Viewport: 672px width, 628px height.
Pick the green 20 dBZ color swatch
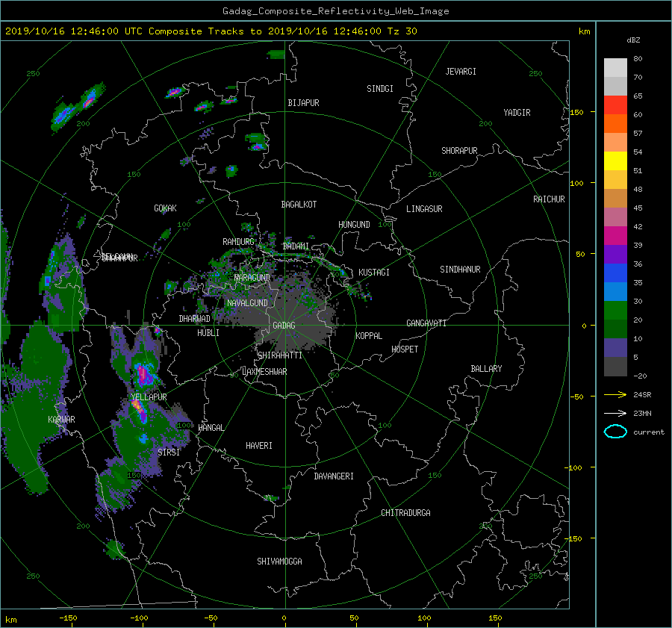pos(615,311)
